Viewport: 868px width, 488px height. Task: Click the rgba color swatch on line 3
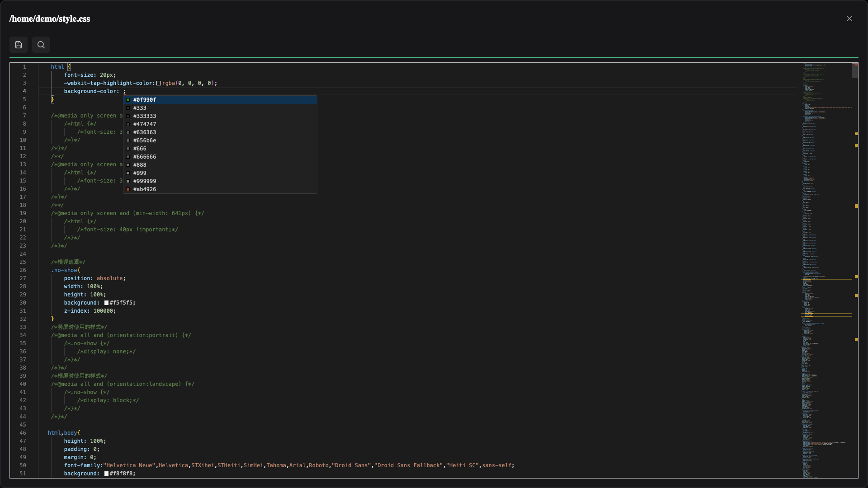pyautogui.click(x=159, y=83)
